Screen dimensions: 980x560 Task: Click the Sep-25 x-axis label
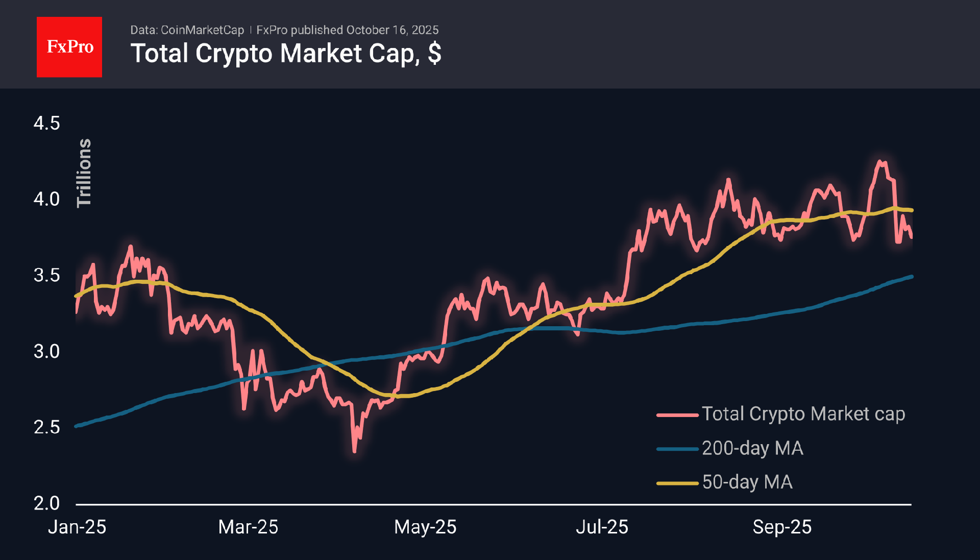point(782,527)
